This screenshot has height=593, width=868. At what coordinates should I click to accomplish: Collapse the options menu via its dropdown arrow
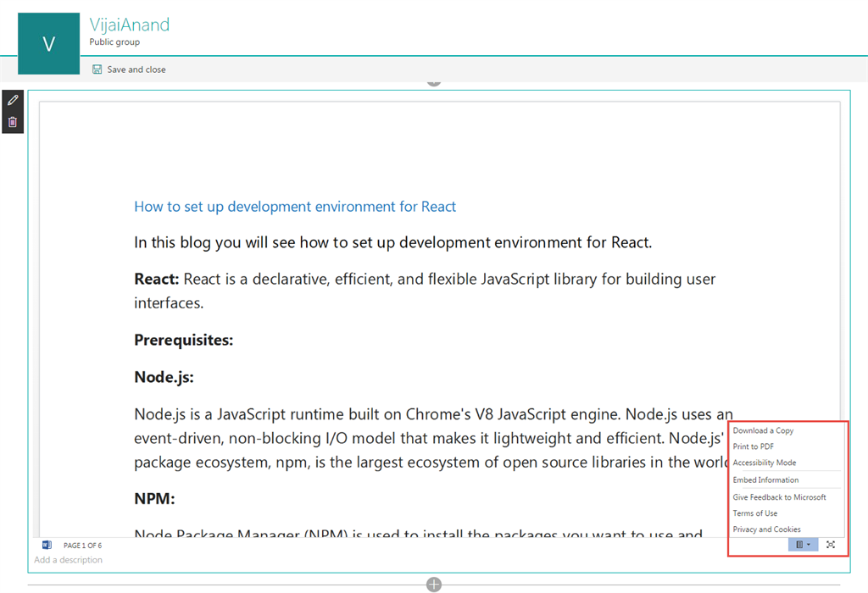[x=809, y=545]
